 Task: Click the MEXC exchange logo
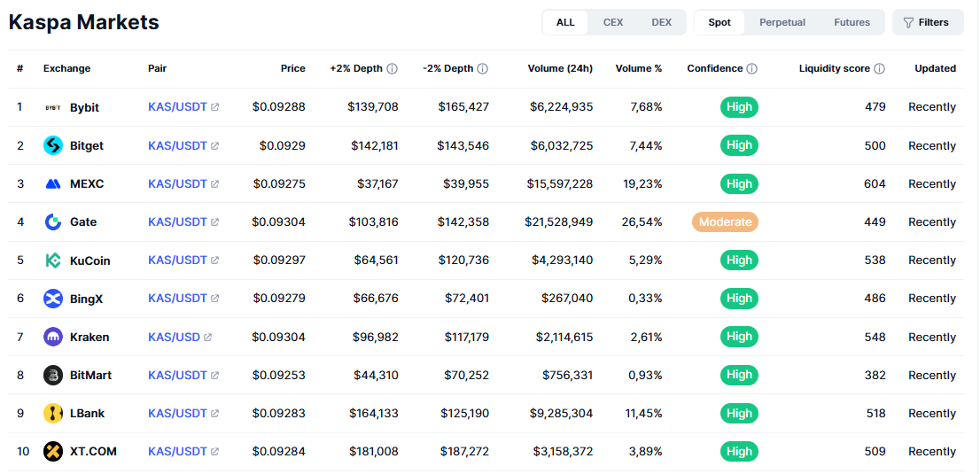click(53, 184)
